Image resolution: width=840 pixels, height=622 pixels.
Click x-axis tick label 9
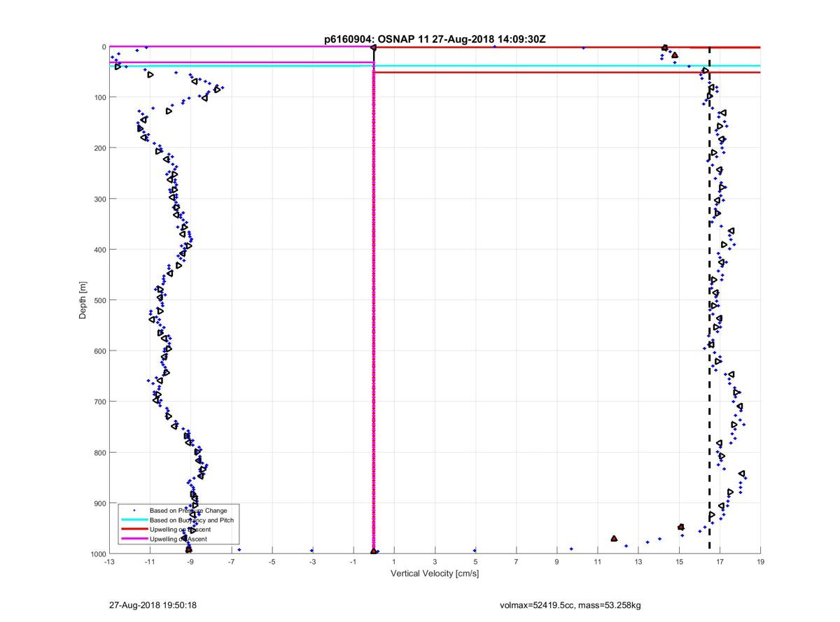click(x=556, y=562)
